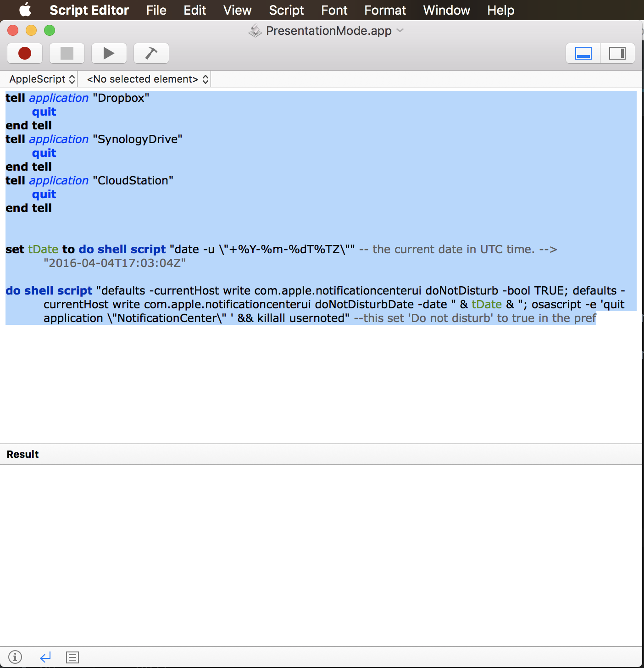Open the Edit menu
The image size is (644, 668).
tap(195, 10)
